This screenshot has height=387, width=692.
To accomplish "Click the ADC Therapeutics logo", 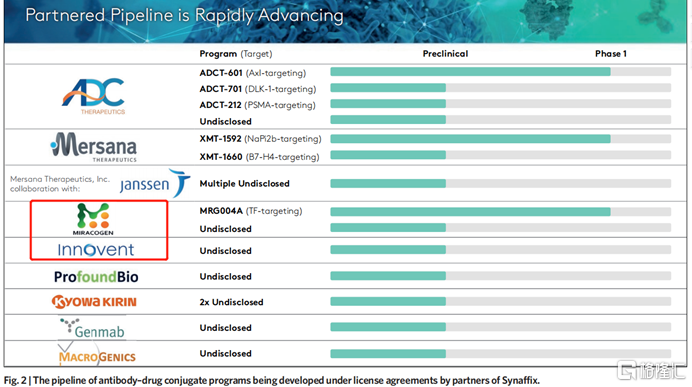I will [94, 97].
